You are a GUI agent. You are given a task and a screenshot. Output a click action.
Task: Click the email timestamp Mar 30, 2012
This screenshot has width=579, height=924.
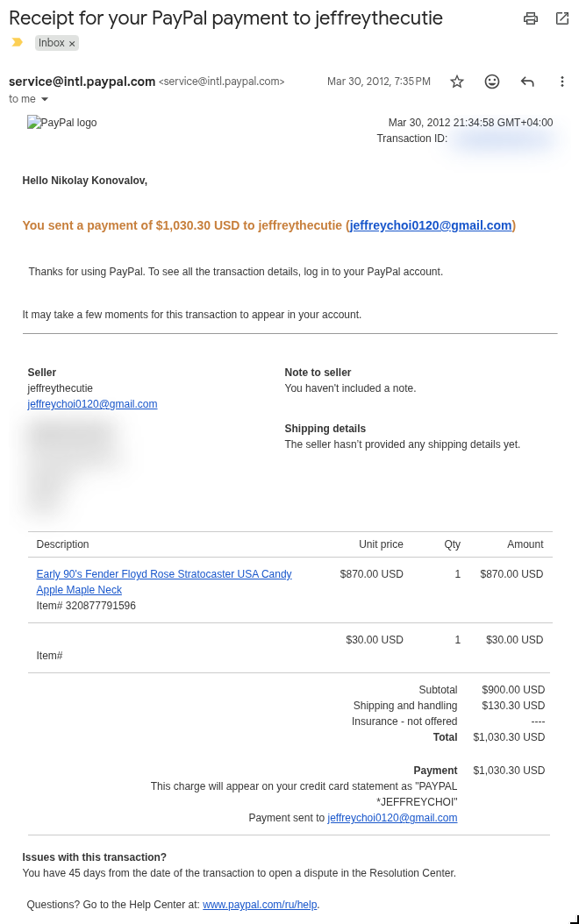point(378,82)
